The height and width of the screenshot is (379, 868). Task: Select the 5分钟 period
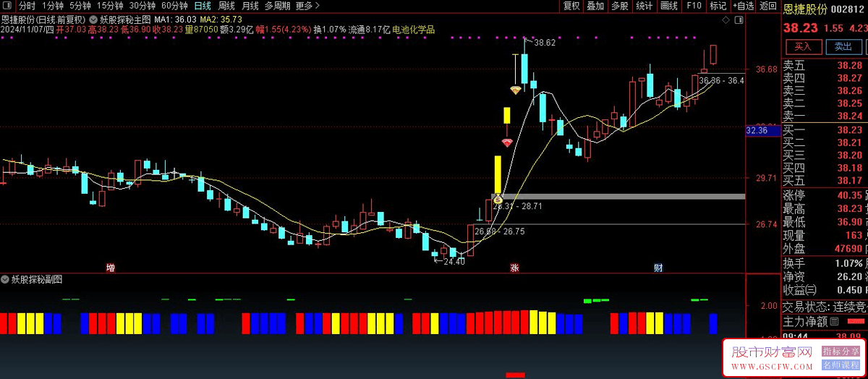click(80, 6)
